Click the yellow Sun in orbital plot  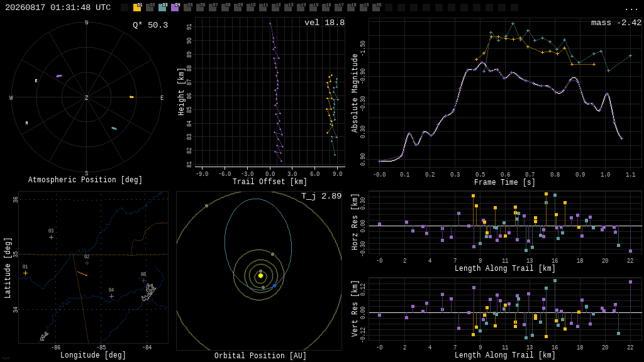(x=260, y=275)
